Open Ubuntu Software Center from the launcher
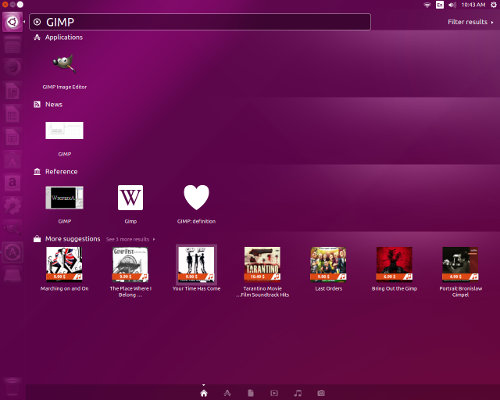The image size is (500, 400). pyautogui.click(x=12, y=160)
